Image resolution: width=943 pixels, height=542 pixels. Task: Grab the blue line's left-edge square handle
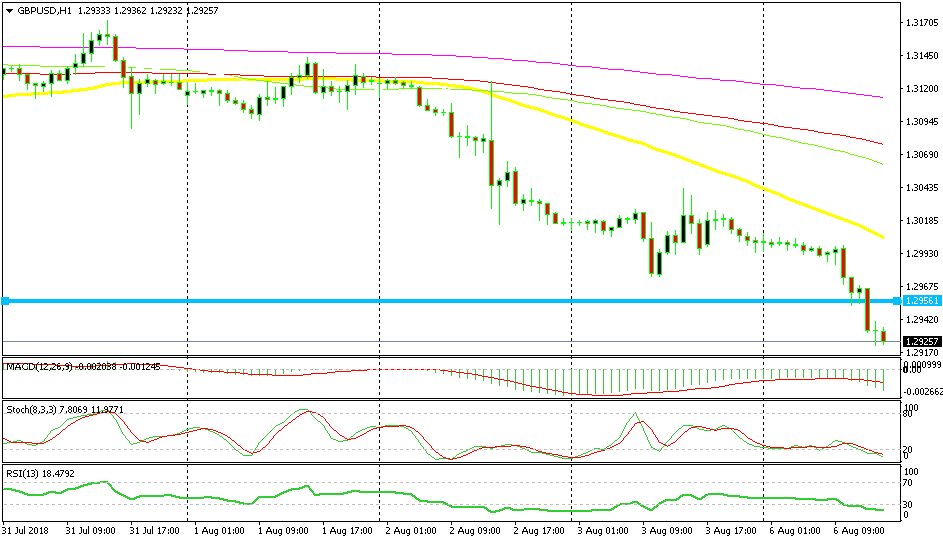tap(5, 301)
